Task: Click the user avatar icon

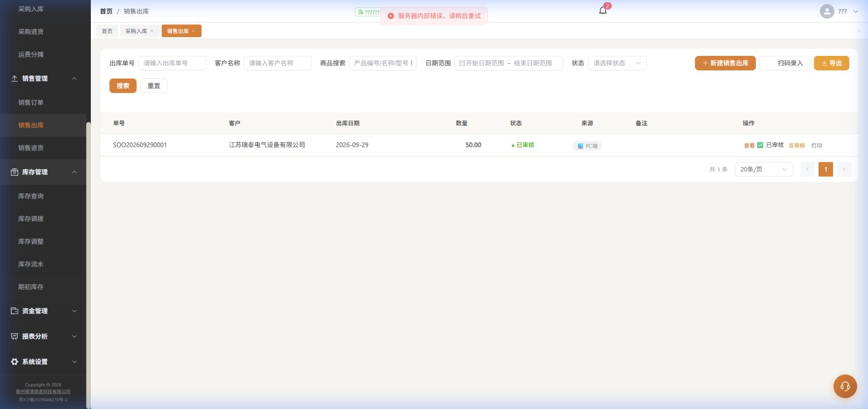Action: pyautogui.click(x=827, y=11)
